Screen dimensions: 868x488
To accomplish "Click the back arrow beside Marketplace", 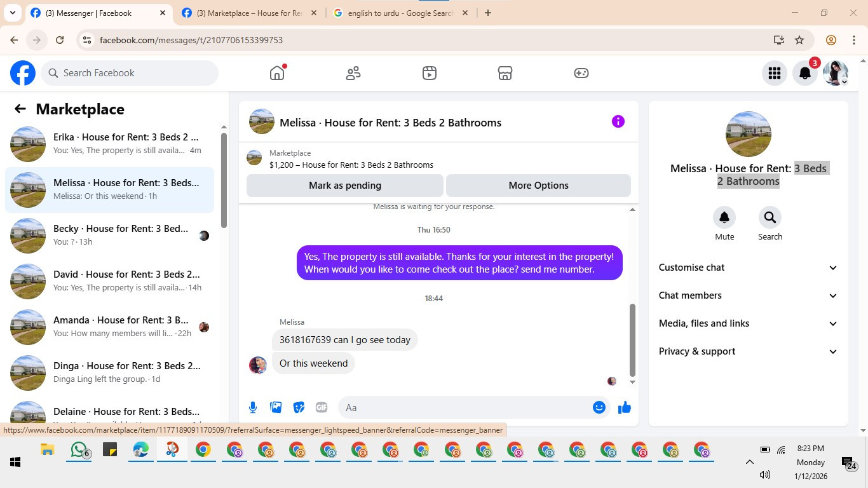I will 20,109.
